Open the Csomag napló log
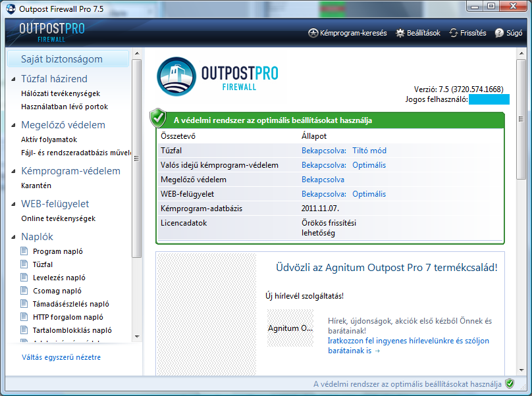Screen dimensions: 532x396 [x=57, y=291]
